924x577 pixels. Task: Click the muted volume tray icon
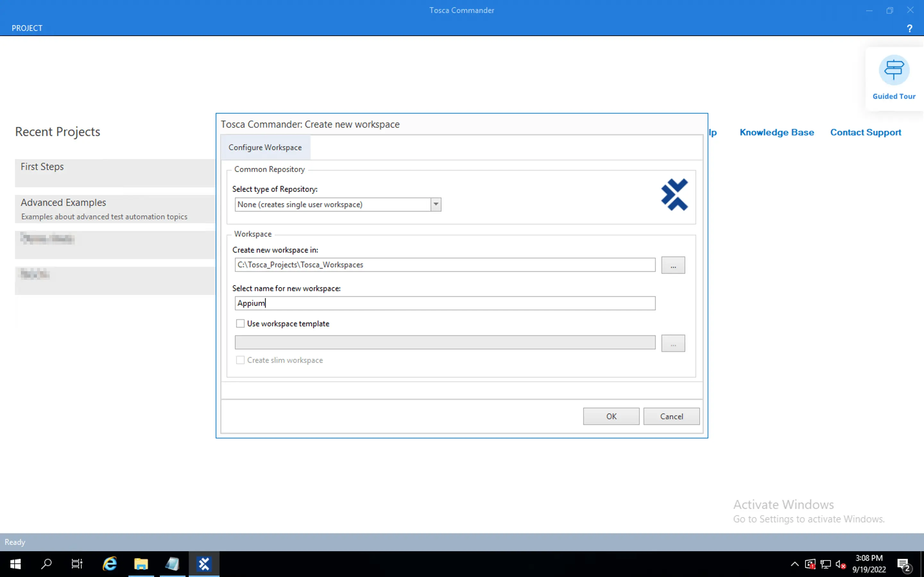(840, 564)
